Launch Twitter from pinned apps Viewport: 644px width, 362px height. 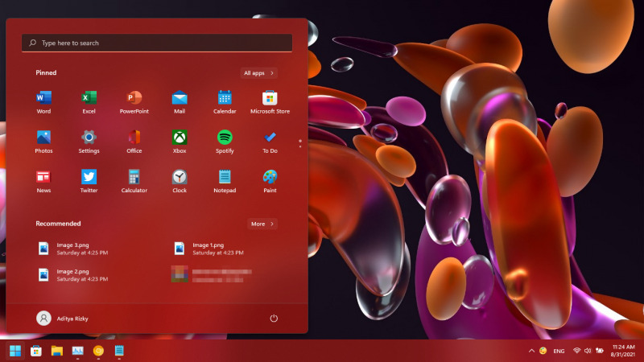tap(89, 181)
